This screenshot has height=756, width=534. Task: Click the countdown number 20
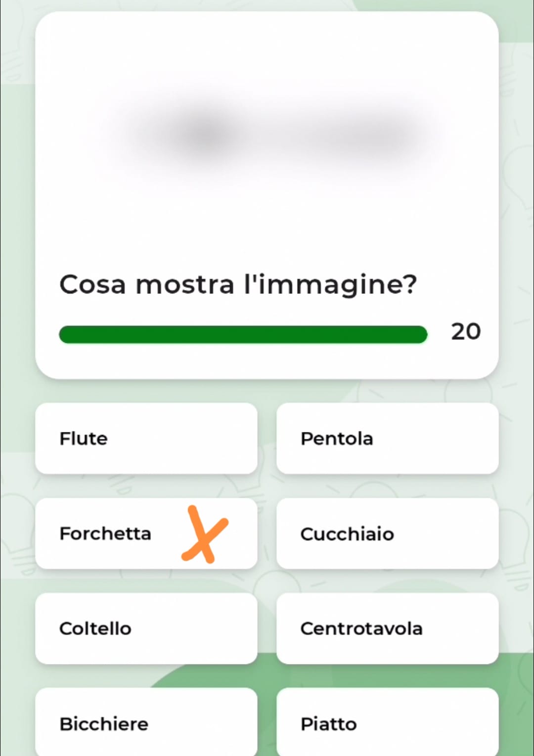(x=465, y=331)
